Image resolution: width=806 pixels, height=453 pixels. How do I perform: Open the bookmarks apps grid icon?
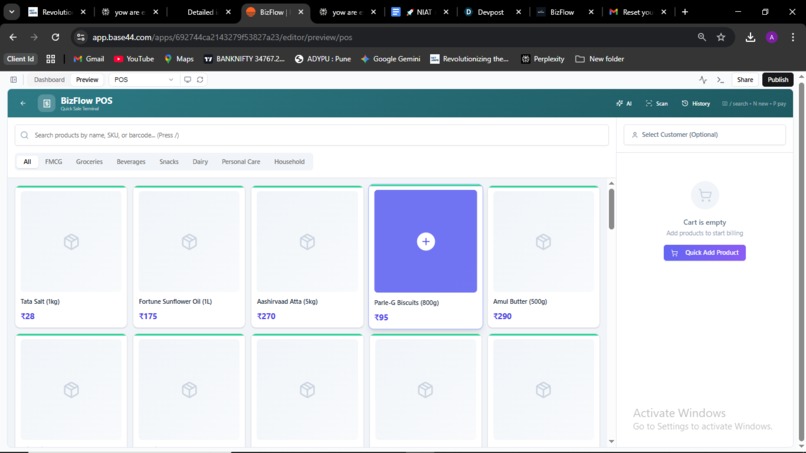(50, 59)
